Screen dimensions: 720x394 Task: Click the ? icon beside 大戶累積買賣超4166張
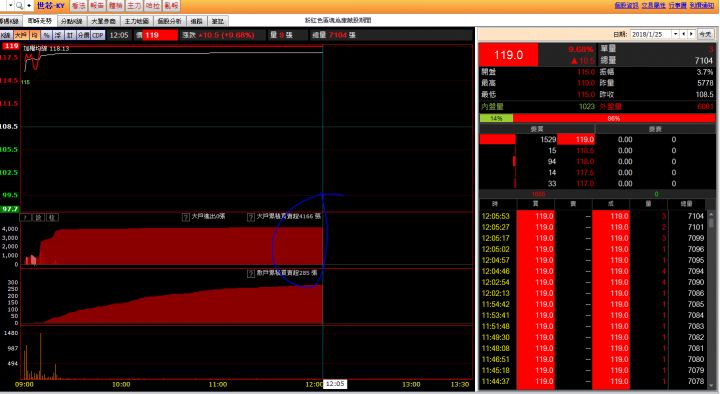[x=251, y=217]
